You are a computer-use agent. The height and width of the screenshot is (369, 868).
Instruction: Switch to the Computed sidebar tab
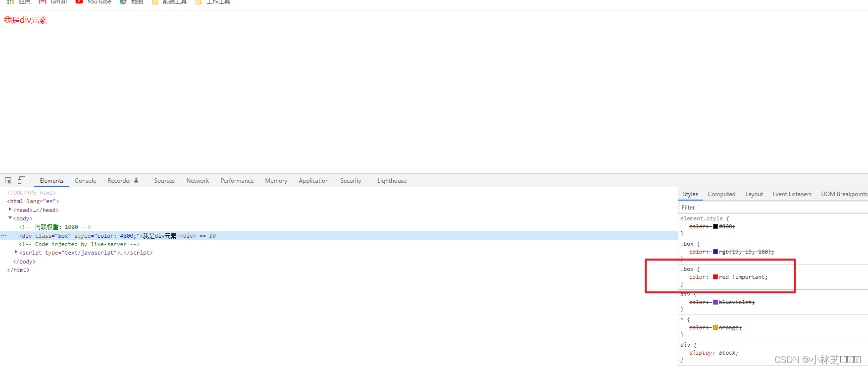pos(721,194)
